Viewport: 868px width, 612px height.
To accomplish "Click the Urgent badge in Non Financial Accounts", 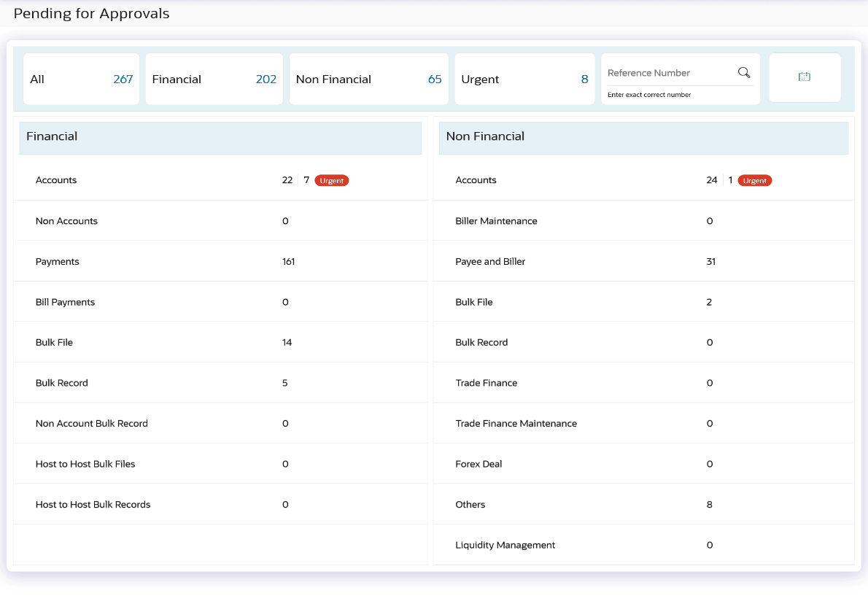I will click(x=754, y=181).
